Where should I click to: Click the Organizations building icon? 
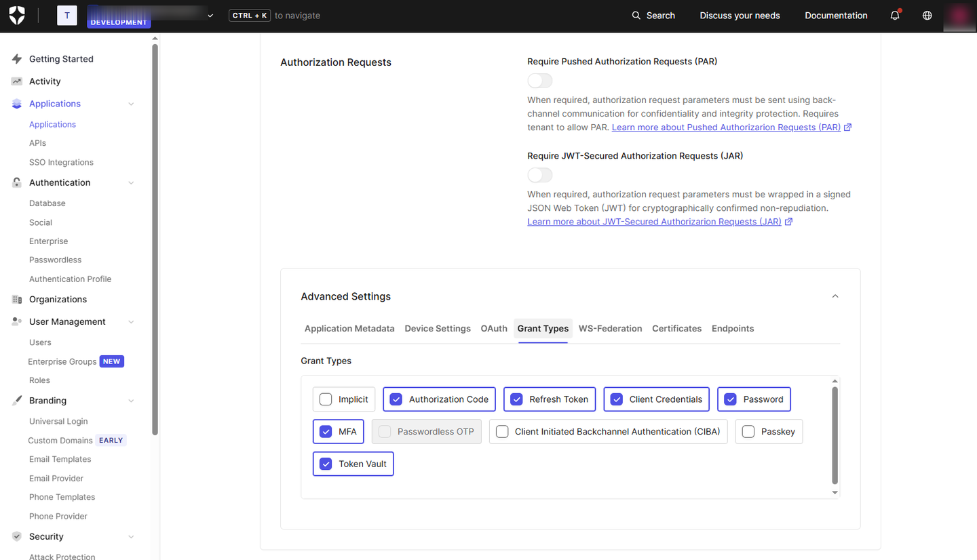pos(17,299)
